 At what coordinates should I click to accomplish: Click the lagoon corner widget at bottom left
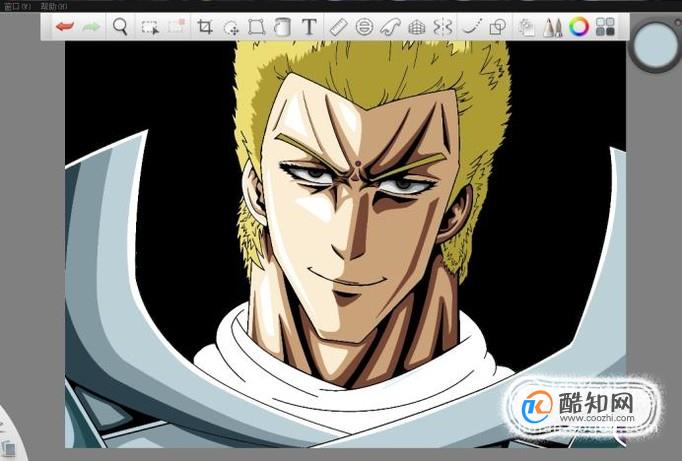coord(10,435)
